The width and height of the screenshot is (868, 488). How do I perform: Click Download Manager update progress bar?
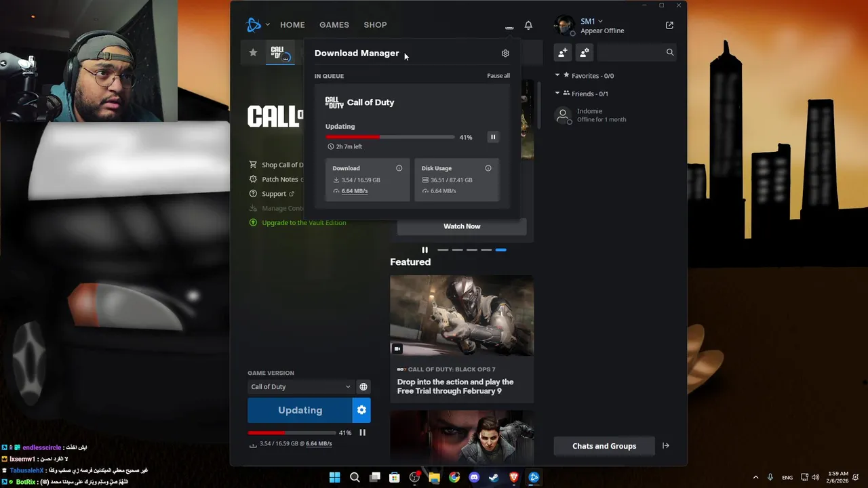pyautogui.click(x=390, y=137)
